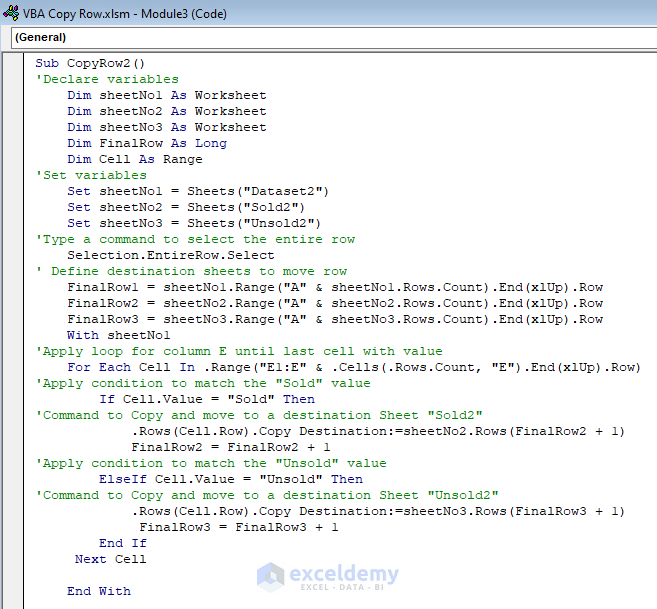Click the Copy Destination:=sheetNo2 line
Viewport: 657px width, 609px height.
pos(378,431)
